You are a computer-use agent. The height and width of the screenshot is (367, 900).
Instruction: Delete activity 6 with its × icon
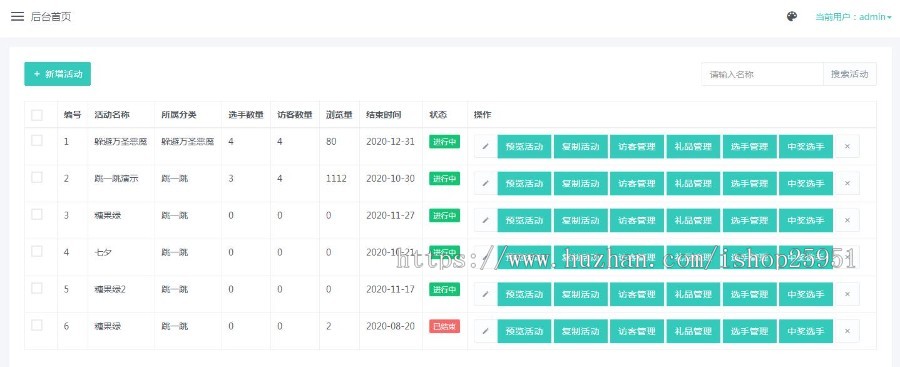point(847,331)
